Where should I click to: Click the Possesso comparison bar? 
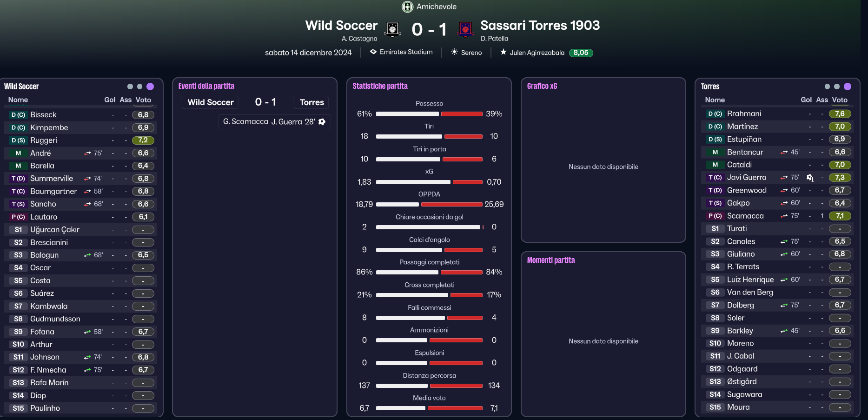click(x=429, y=114)
